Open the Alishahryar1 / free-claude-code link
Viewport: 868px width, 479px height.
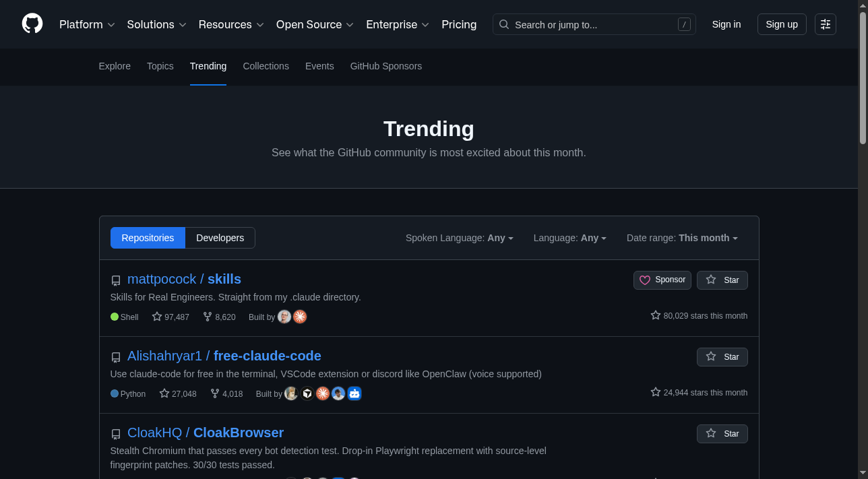[x=224, y=356]
